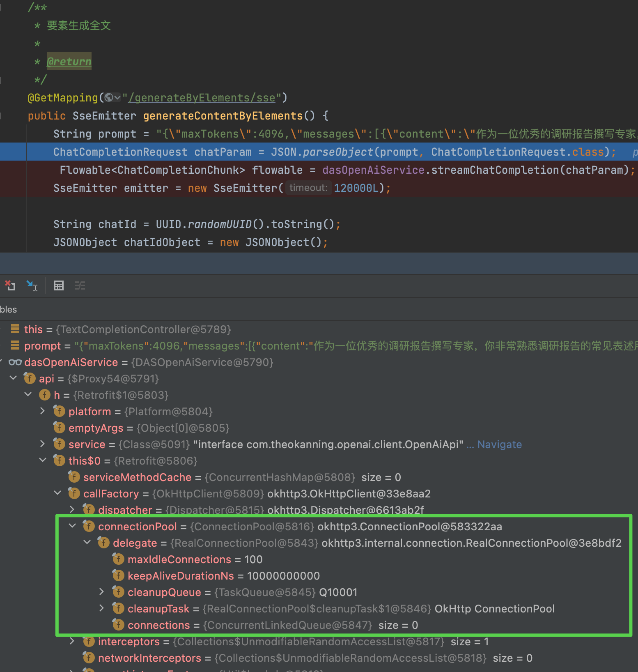Collapse the this$0 Retrofit node
This screenshot has height=672, width=638.
[x=43, y=460]
